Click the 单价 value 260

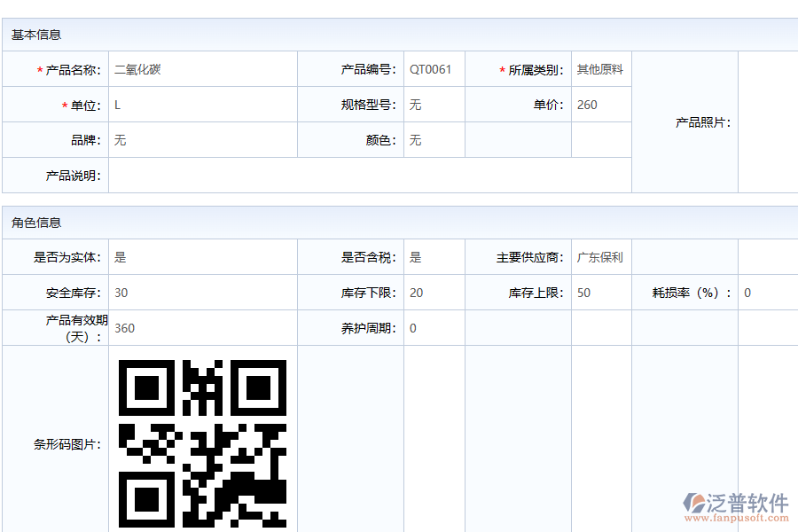pyautogui.click(x=587, y=105)
